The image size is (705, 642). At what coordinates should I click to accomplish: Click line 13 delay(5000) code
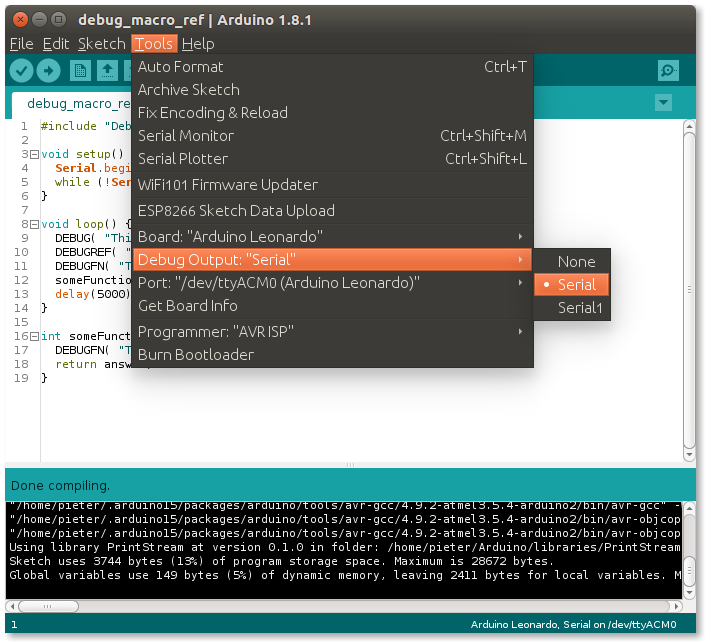pos(93,294)
